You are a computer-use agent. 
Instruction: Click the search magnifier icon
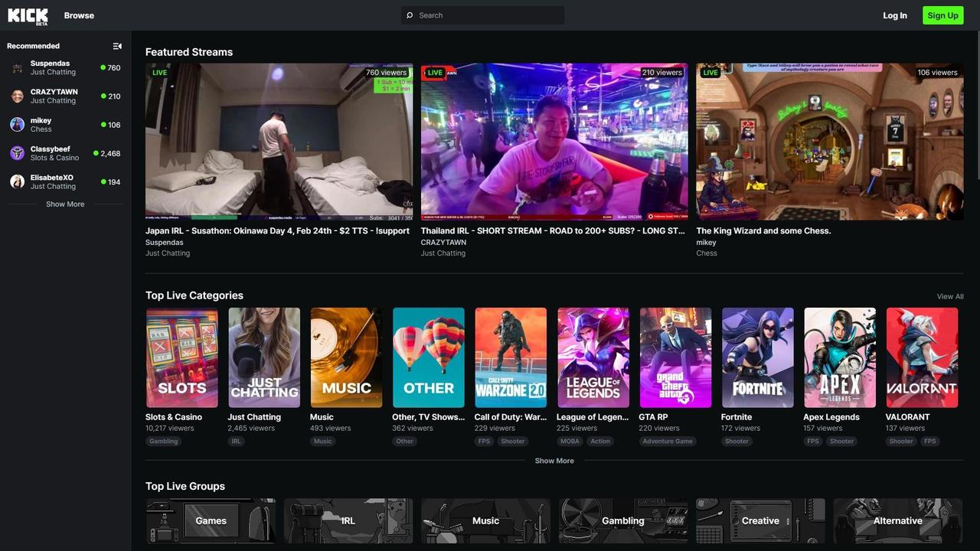tap(410, 15)
